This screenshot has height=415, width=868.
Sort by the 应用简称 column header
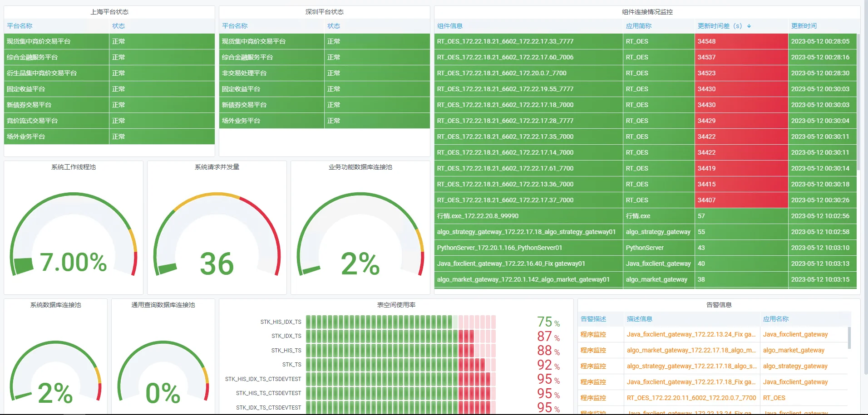click(x=638, y=26)
